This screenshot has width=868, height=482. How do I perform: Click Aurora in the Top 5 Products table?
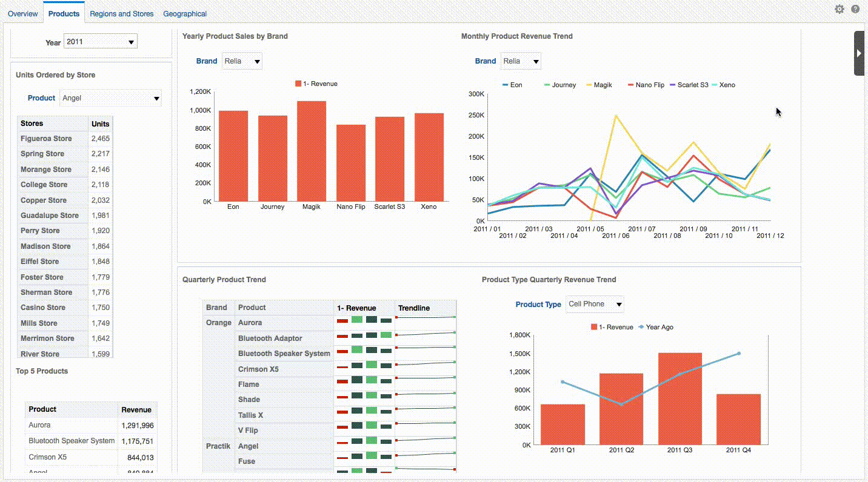point(39,424)
